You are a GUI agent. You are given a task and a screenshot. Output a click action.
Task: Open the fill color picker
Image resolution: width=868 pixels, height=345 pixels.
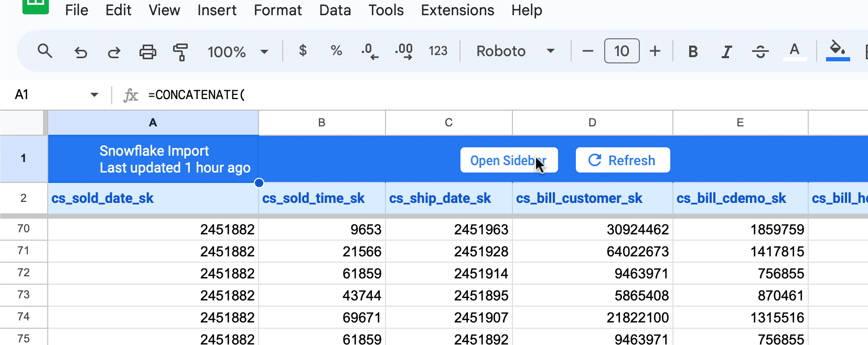(838, 51)
